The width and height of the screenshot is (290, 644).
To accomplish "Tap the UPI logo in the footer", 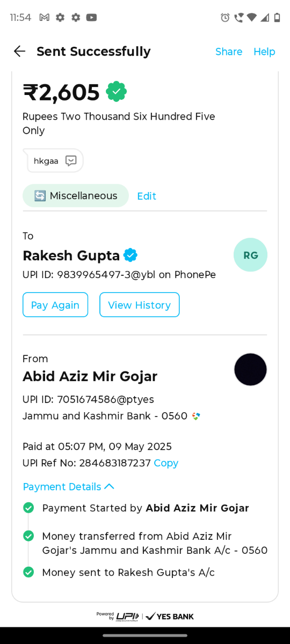I will click(x=128, y=616).
